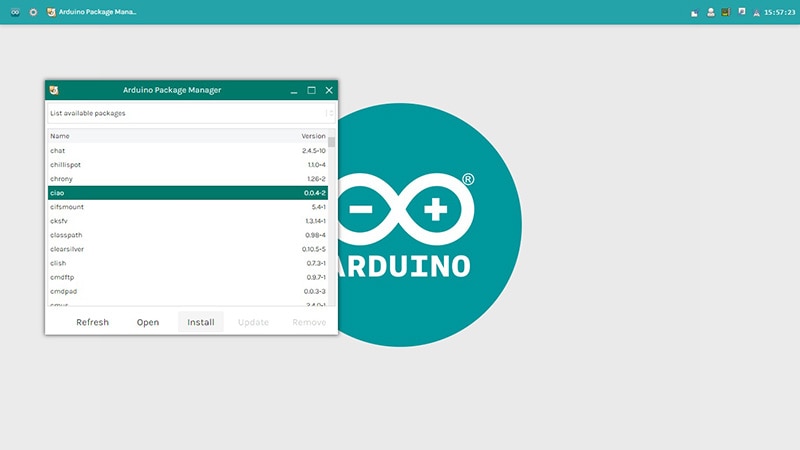This screenshot has height=450, width=800.
Task: Open the 'List available packages' dropdown
Action: (186, 113)
